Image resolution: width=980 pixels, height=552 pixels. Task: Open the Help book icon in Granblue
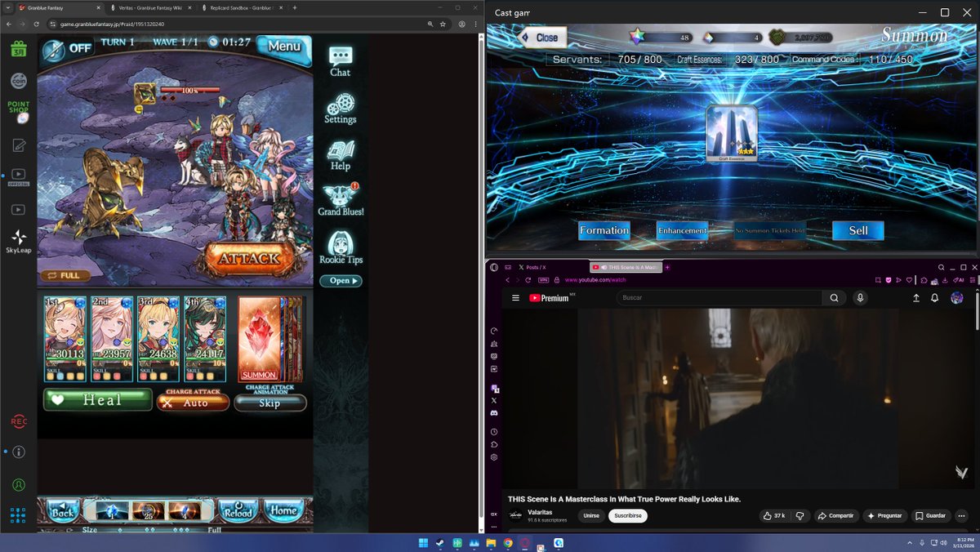(x=341, y=155)
